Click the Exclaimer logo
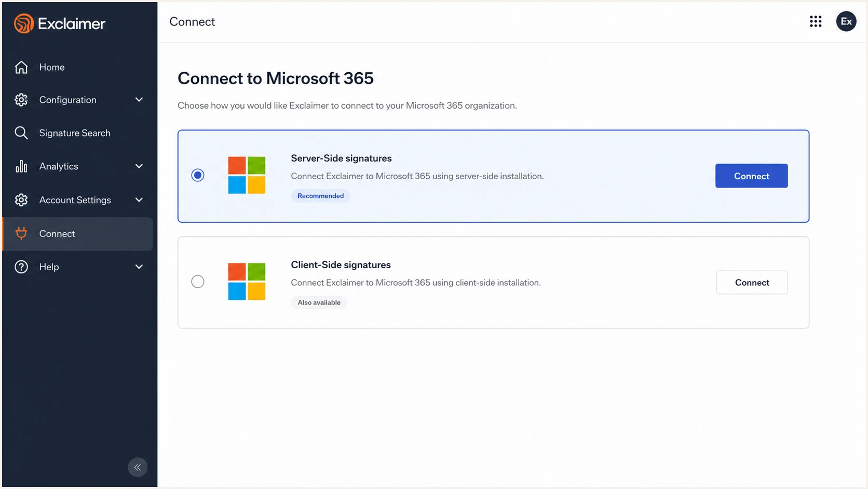 pos(60,23)
